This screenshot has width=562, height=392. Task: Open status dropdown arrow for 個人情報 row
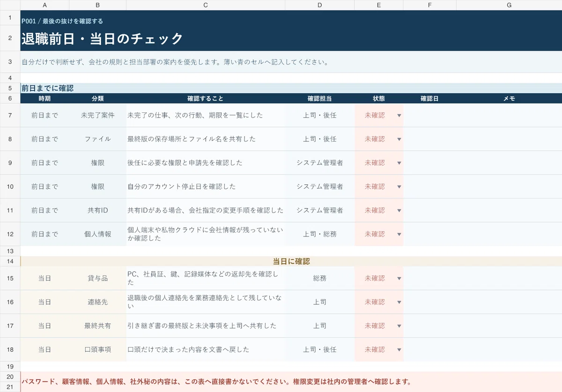(399, 234)
